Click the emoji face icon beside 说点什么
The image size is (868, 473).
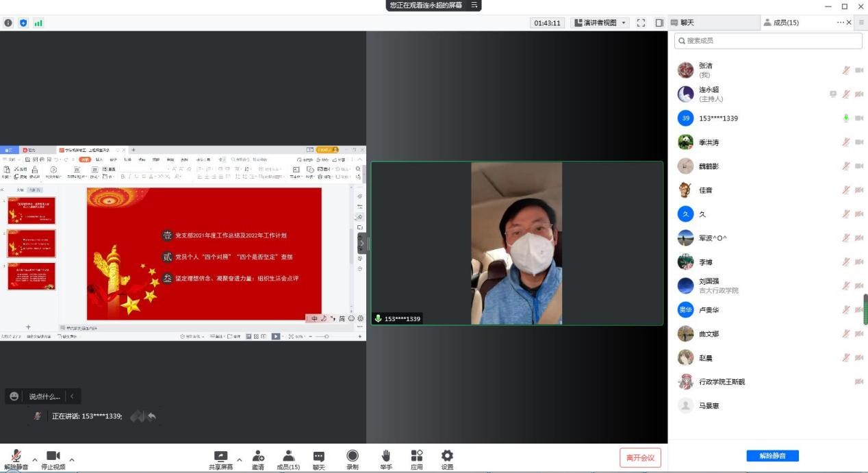tap(14, 396)
